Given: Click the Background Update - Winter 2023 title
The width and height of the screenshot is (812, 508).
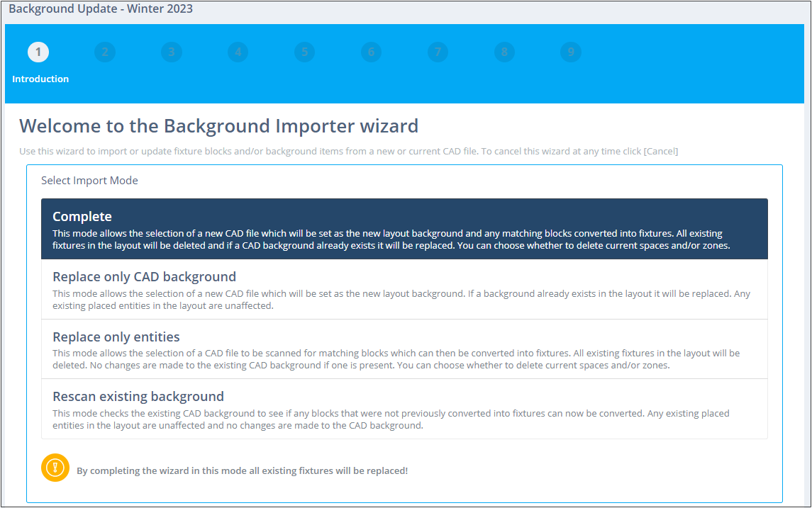Looking at the screenshot, I should tap(101, 9).
